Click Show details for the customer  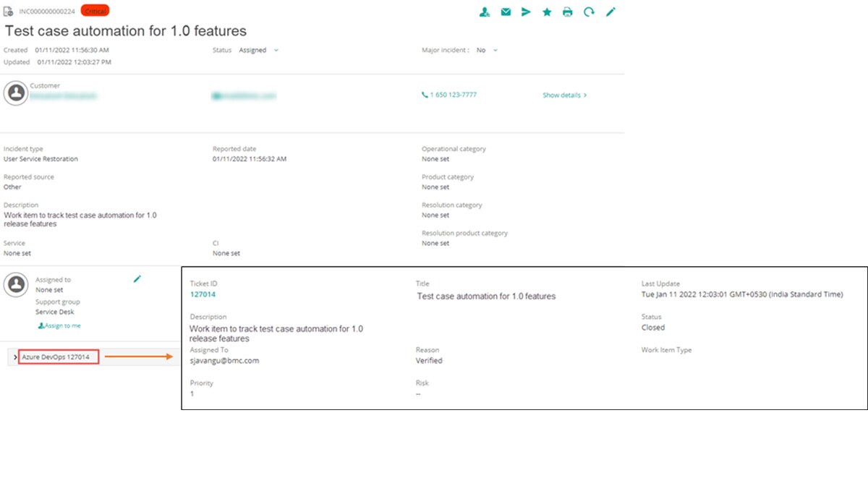(x=564, y=95)
